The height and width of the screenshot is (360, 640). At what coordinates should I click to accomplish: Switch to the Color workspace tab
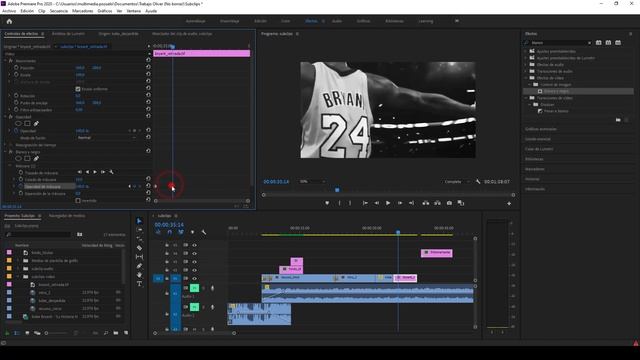[285, 21]
